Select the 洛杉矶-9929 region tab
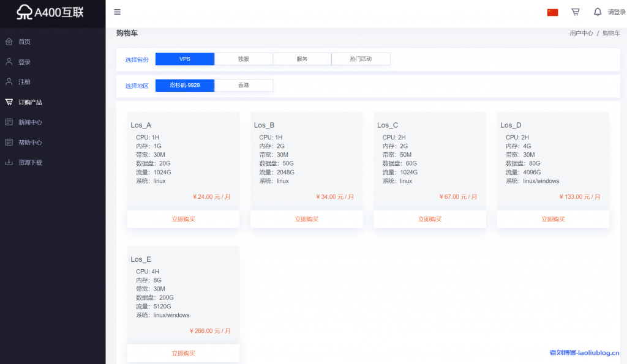The width and height of the screenshot is (627, 364). (184, 86)
